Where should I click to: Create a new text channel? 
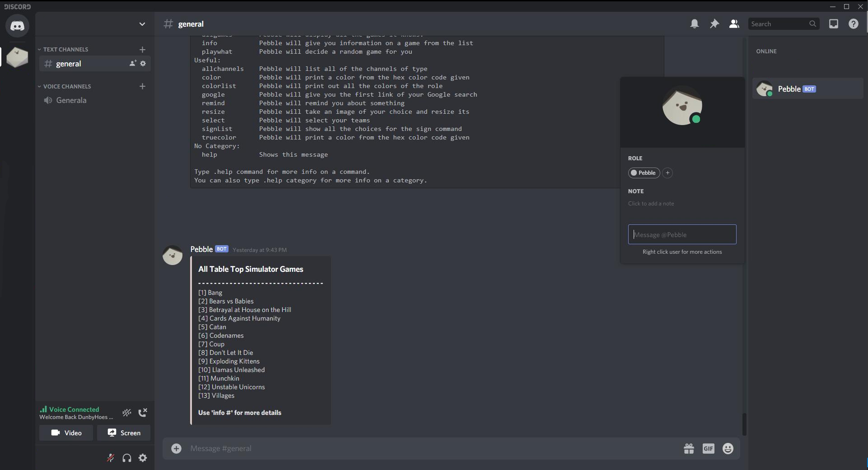142,49
